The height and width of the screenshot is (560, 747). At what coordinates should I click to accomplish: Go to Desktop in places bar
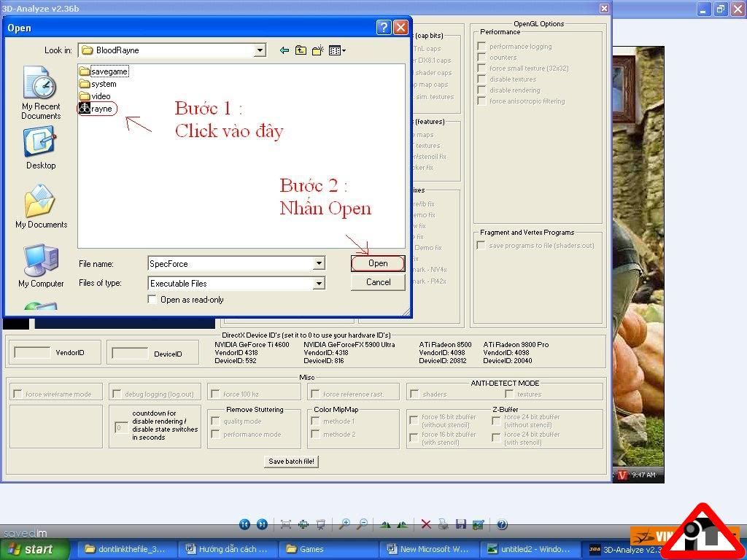41,148
